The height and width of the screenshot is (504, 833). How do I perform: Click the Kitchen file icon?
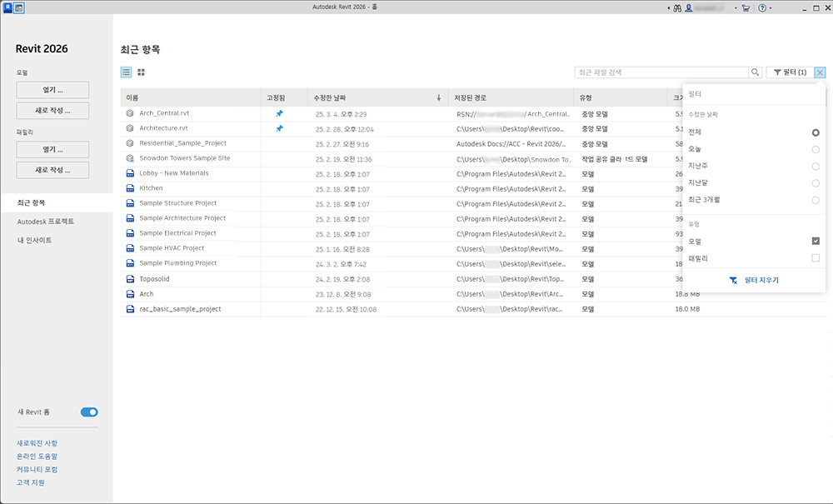(x=130, y=188)
